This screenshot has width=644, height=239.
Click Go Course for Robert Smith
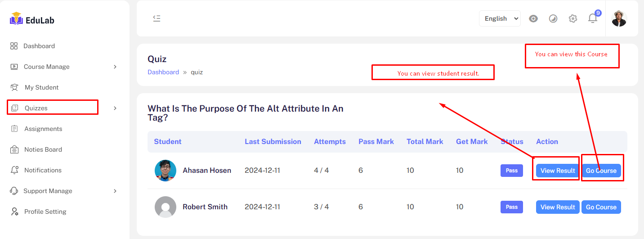(x=601, y=207)
